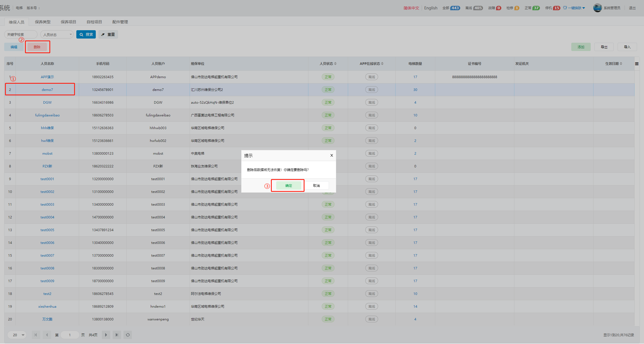Jump to first page arrow
This screenshot has height=344, width=644.
(36, 335)
